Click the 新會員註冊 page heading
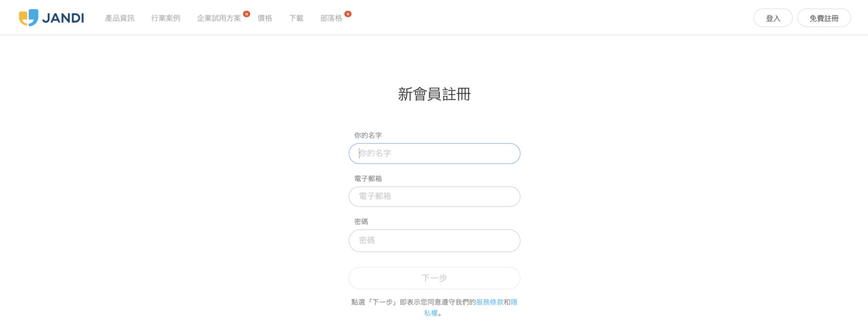This screenshot has height=327, width=868. point(434,94)
